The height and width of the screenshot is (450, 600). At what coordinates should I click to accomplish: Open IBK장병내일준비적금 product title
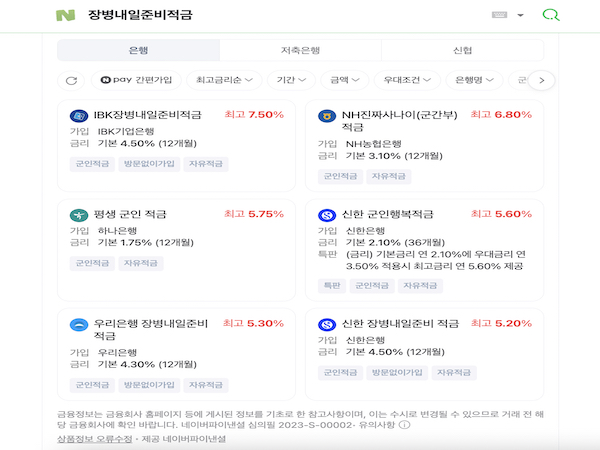[148, 115]
